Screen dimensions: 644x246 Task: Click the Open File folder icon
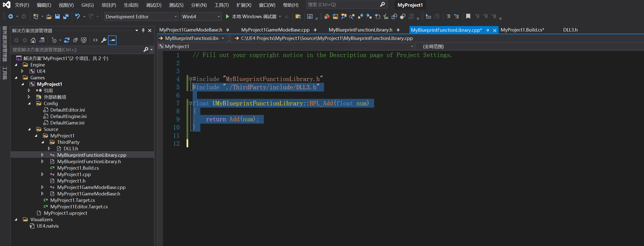click(x=49, y=17)
